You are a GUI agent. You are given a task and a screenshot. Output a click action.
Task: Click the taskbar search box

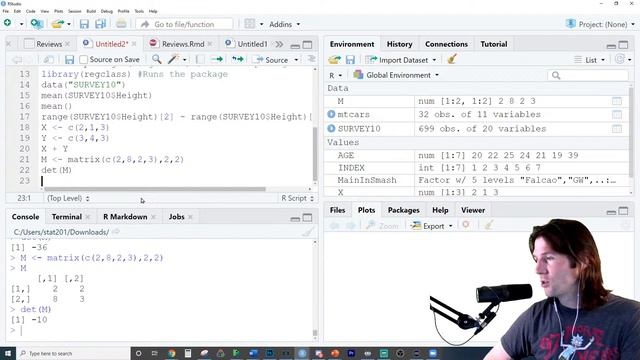point(73,353)
